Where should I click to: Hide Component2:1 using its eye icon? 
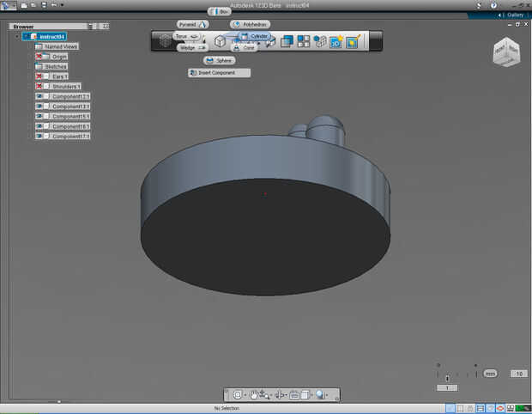coord(39,96)
